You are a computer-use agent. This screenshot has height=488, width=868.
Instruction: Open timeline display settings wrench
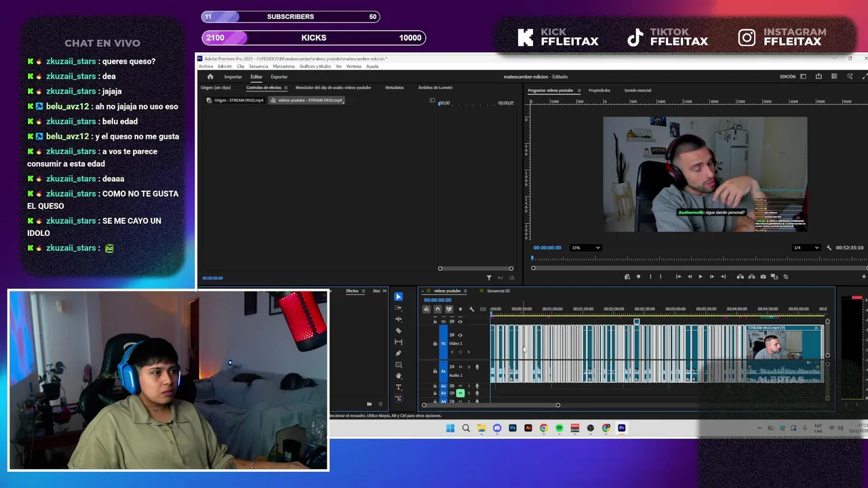471,309
